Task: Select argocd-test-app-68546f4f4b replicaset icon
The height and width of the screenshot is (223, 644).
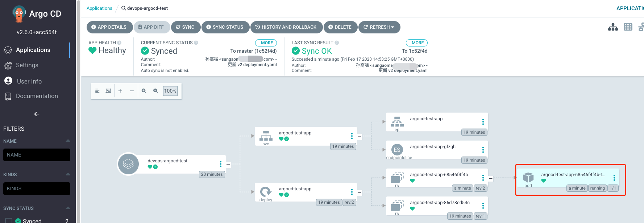Action: click(397, 178)
